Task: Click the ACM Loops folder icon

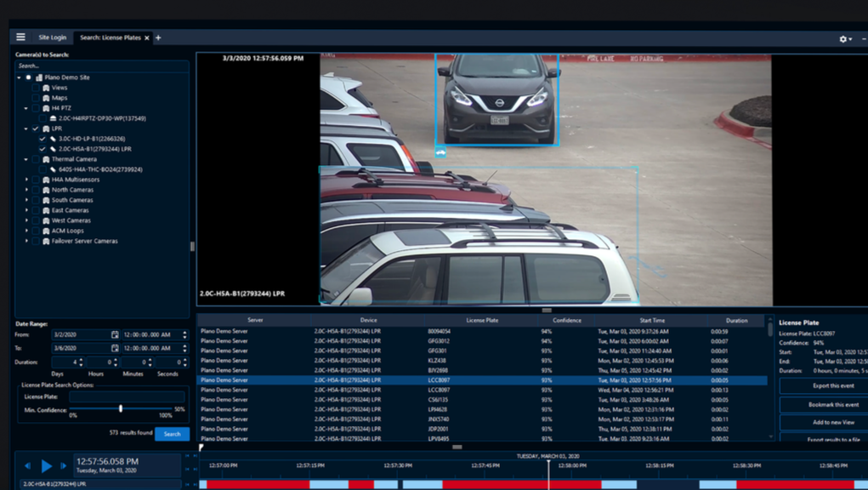Action: point(47,231)
